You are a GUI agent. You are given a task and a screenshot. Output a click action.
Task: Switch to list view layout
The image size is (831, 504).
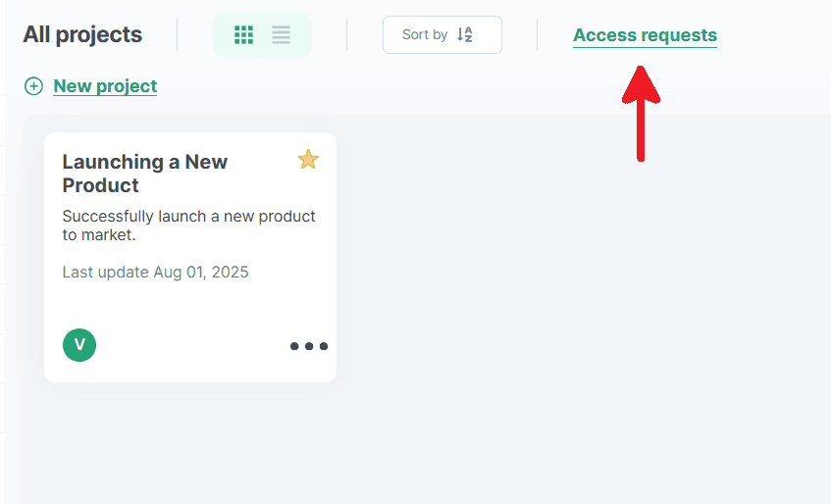click(282, 35)
